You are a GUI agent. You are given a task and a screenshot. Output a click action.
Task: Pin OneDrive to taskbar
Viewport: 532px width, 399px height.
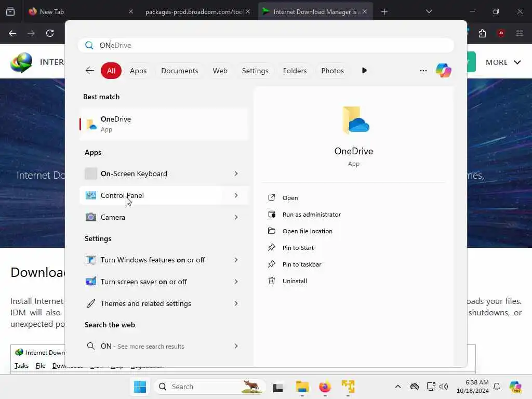coord(295,264)
